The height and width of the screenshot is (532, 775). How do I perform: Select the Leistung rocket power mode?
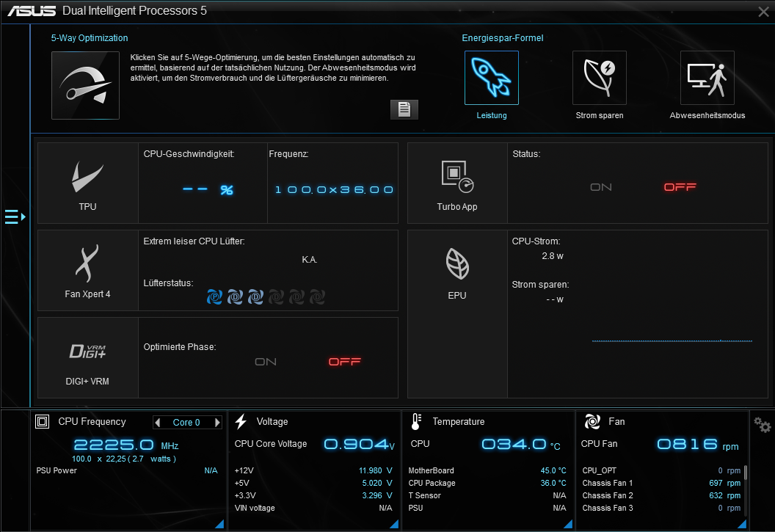coord(491,78)
